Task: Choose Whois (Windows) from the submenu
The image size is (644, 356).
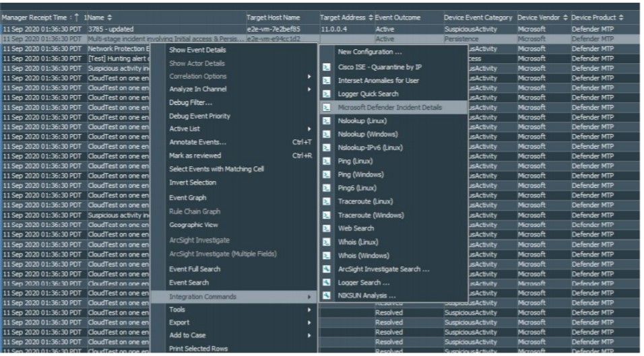Action: point(363,256)
